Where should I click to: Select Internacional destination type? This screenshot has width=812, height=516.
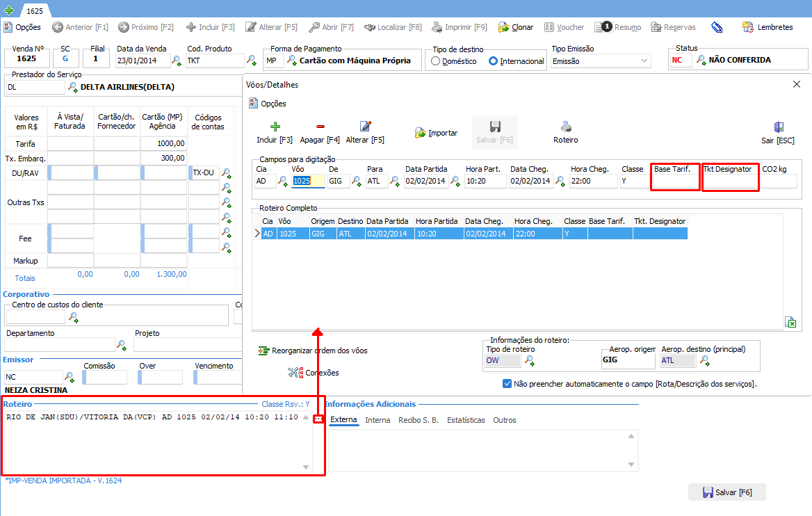coord(517,61)
